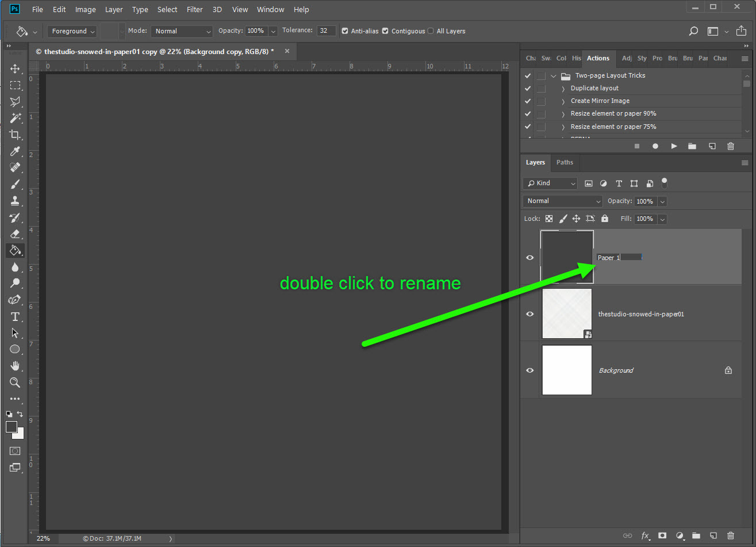Open the Search icon in options bar
The image size is (756, 547).
pyautogui.click(x=693, y=31)
